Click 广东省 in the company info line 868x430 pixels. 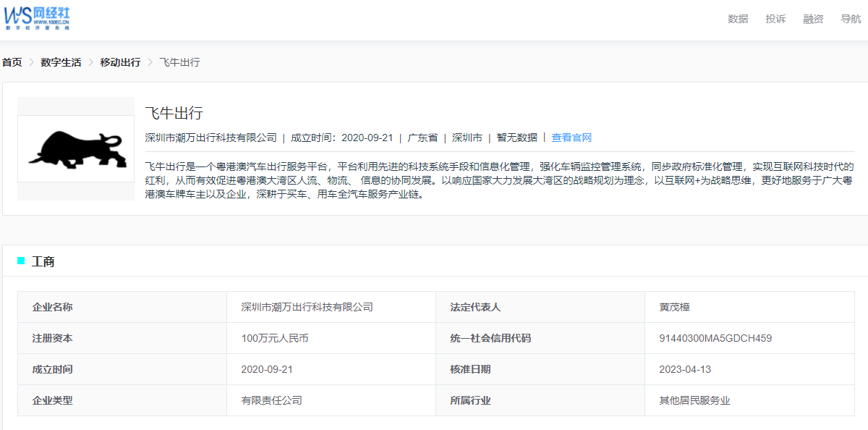tap(422, 138)
